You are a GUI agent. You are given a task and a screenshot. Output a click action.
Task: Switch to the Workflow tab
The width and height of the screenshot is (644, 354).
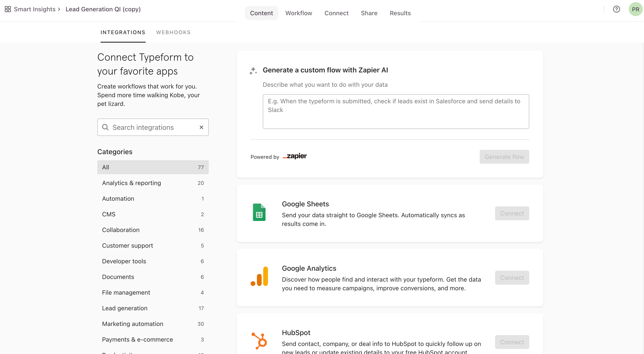(x=298, y=13)
